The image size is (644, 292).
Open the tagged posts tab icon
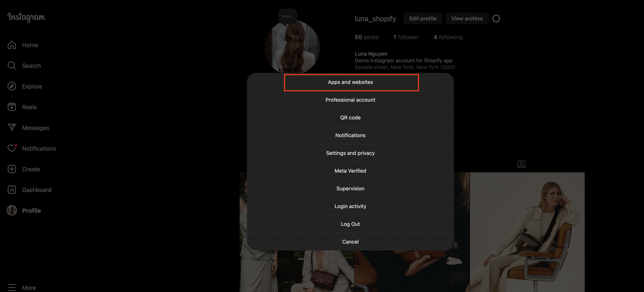click(x=521, y=164)
